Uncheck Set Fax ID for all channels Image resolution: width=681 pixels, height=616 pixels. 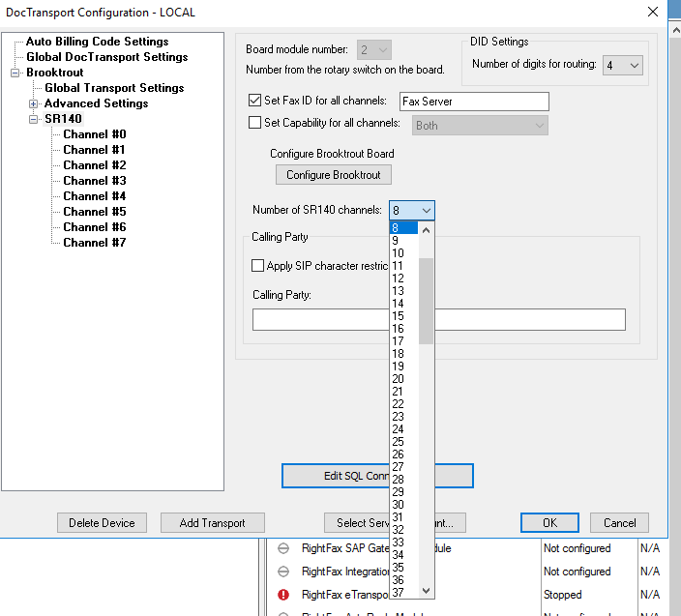coord(255,101)
